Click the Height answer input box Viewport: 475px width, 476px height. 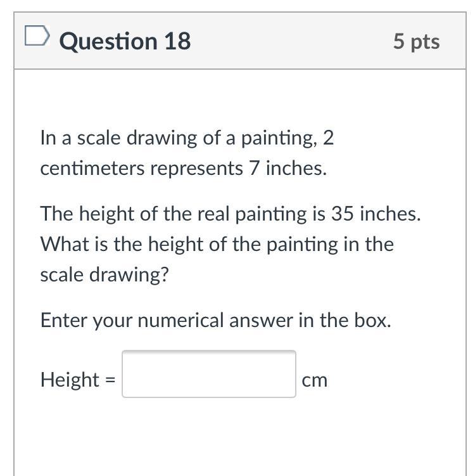(209, 374)
